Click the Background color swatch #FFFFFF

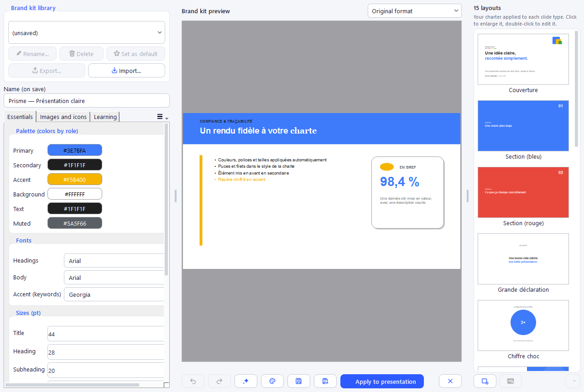pyautogui.click(x=75, y=194)
